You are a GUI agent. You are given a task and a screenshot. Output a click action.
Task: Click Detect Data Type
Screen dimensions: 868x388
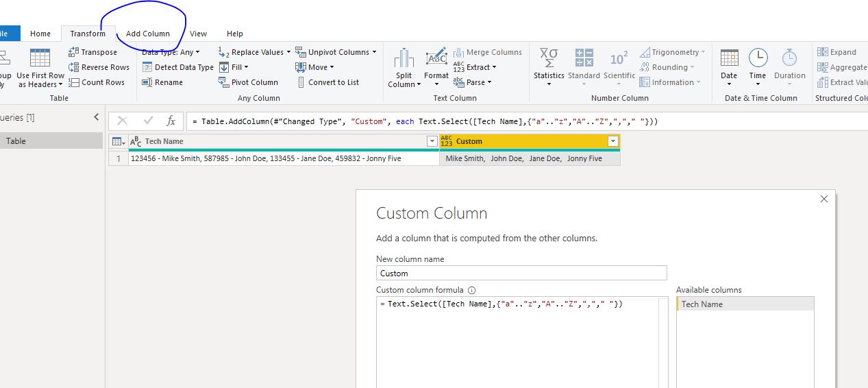click(178, 67)
